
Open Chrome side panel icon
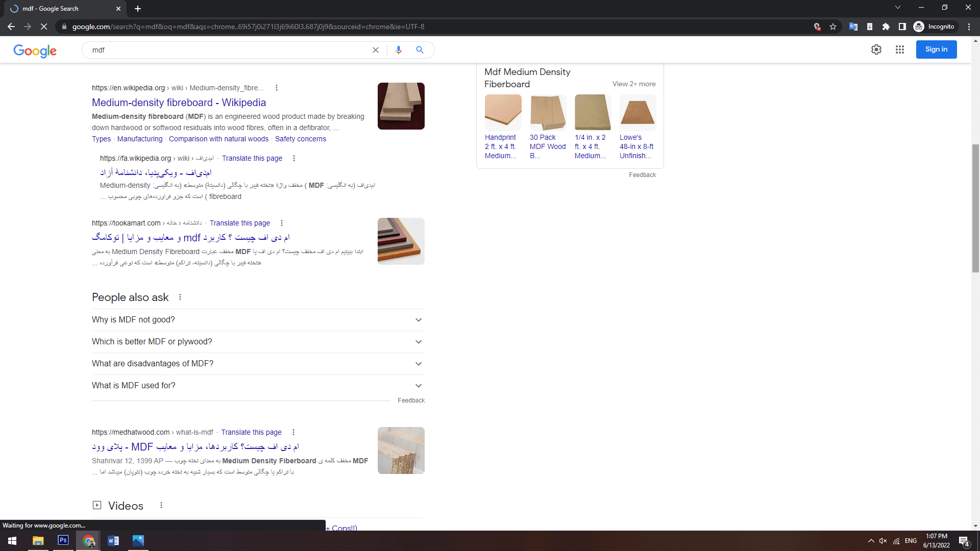tap(902, 27)
